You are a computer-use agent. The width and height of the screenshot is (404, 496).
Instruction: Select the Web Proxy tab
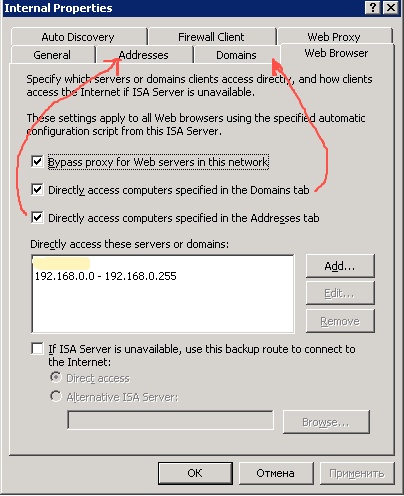click(x=334, y=36)
